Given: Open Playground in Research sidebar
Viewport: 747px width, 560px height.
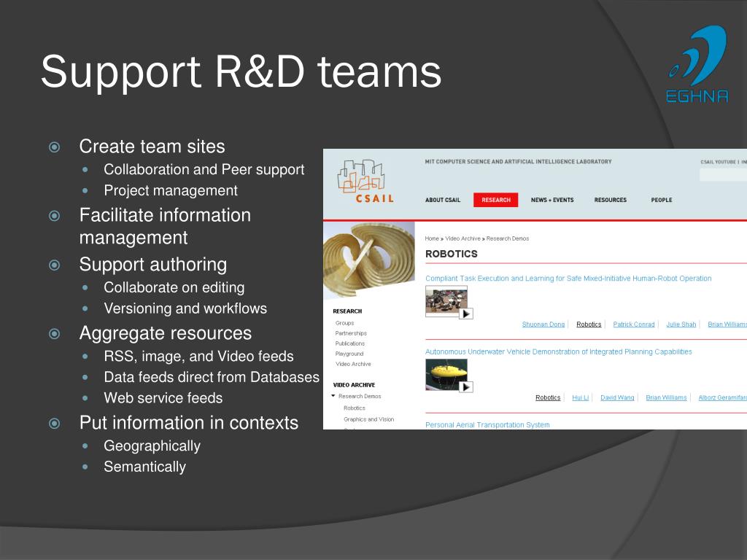Looking at the screenshot, I should 349,354.
